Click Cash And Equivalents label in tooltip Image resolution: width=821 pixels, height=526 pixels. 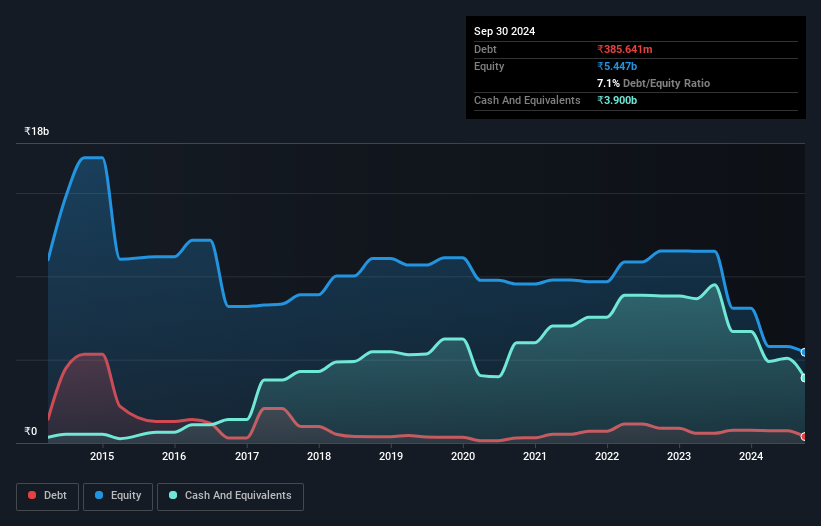(x=527, y=100)
